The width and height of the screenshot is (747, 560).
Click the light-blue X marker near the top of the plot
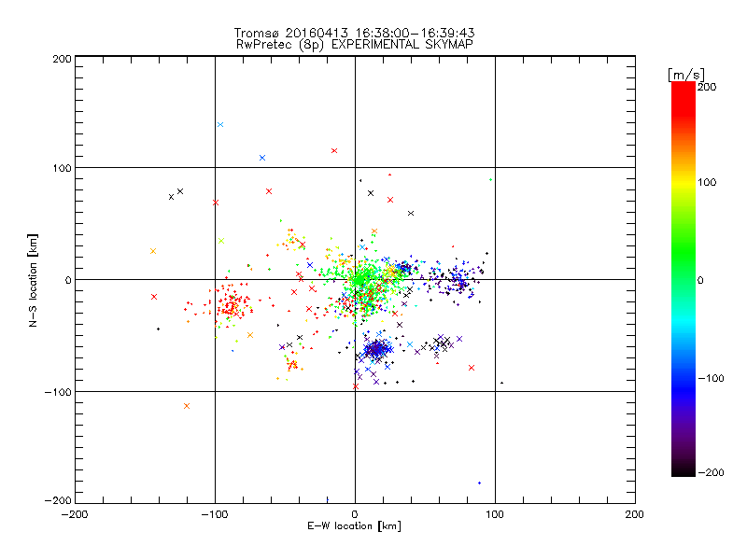point(220,125)
